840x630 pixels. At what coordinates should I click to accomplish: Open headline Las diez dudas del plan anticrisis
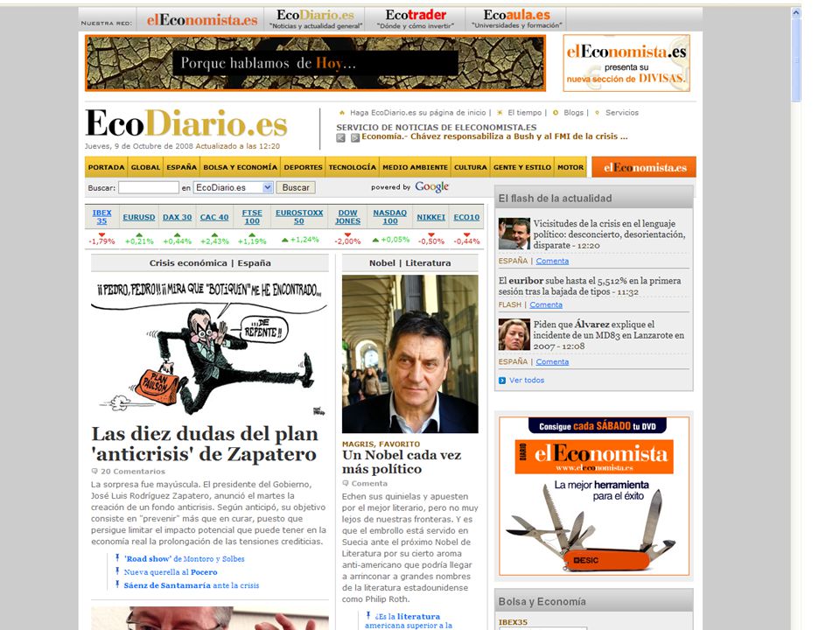click(205, 444)
